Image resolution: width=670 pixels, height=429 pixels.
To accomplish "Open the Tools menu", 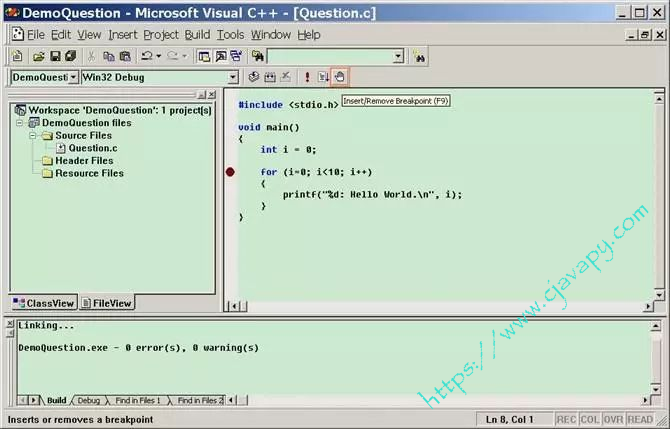I will (x=230, y=35).
